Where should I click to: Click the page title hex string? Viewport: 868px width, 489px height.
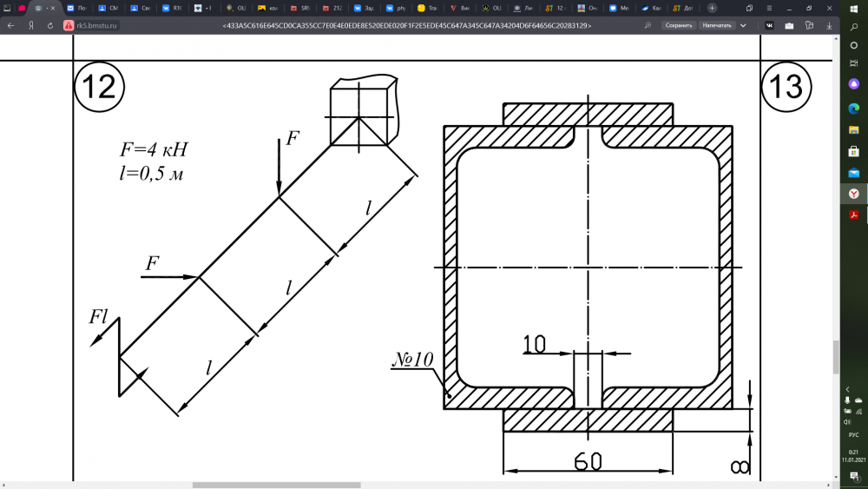click(x=407, y=25)
